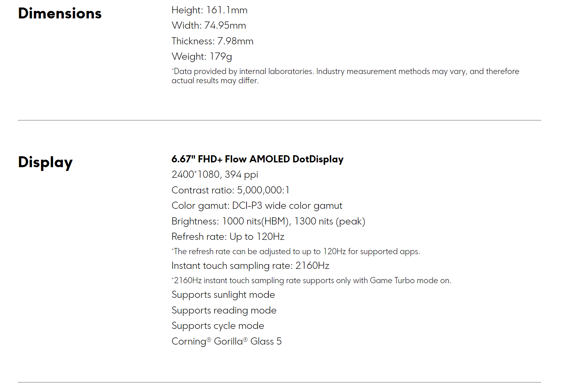Viewport: 574px width, 392px height.
Task: Click the Height 161.1mm text line
Action: 209,10
